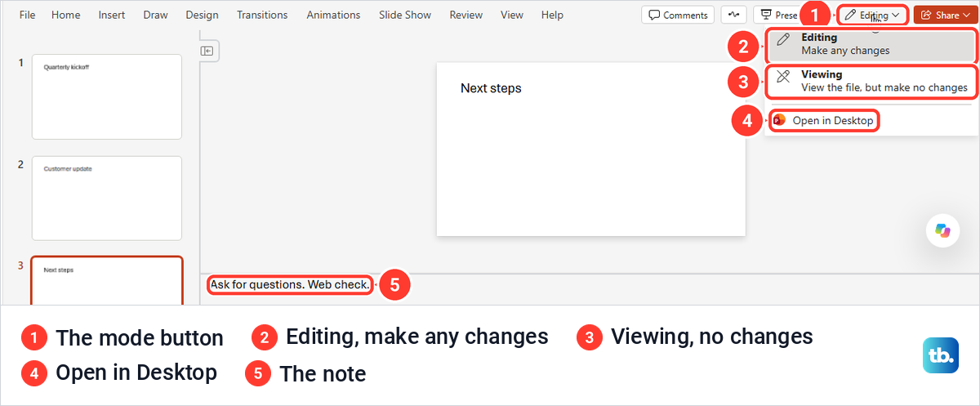Click the activity catch-up icon button
The image size is (980, 406).
[x=733, y=15]
